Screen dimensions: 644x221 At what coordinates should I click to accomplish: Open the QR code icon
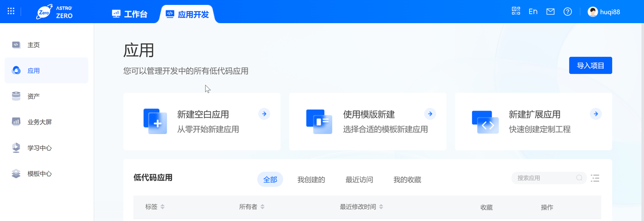(x=516, y=11)
